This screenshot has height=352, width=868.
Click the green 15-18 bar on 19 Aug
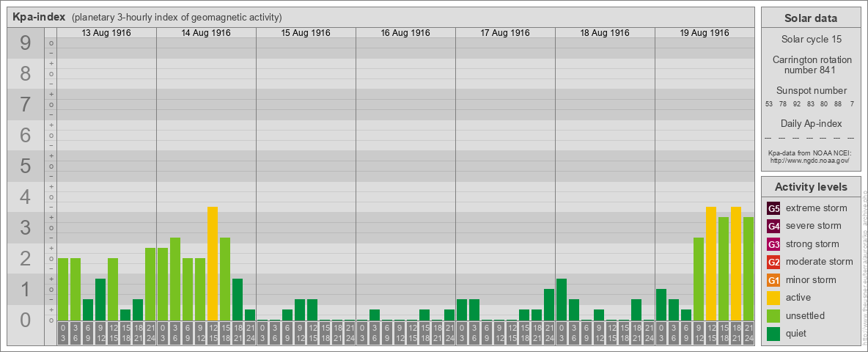pos(724,269)
